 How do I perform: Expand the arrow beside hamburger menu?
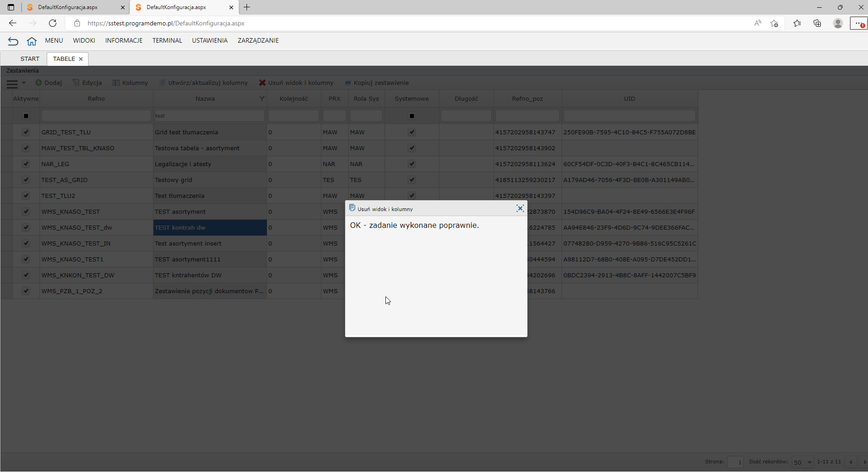24,83
